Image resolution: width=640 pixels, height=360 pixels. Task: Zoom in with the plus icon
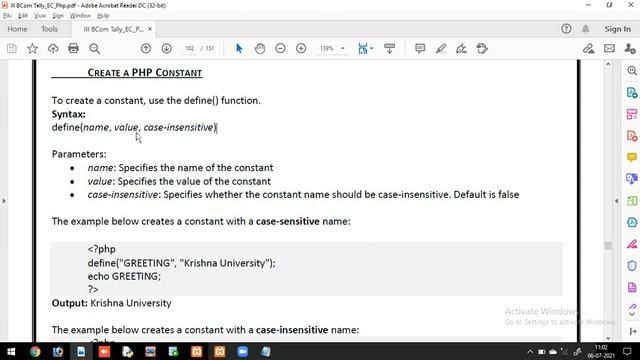[301, 49]
